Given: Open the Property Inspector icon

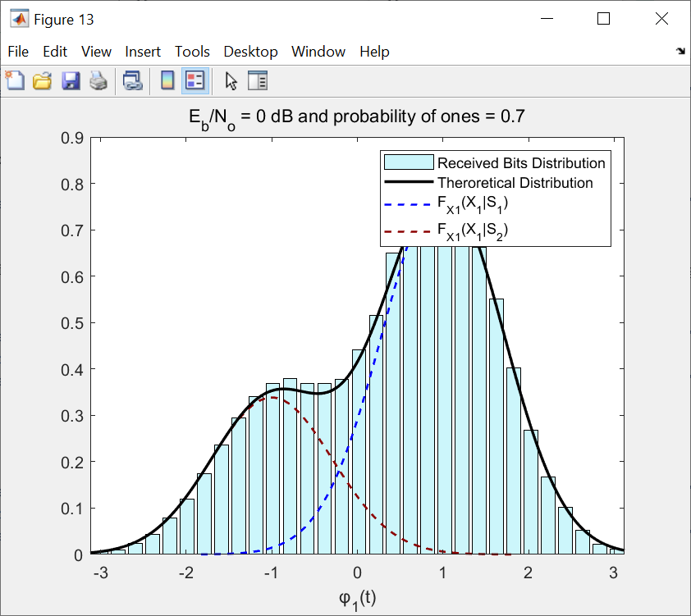Looking at the screenshot, I should click(258, 81).
